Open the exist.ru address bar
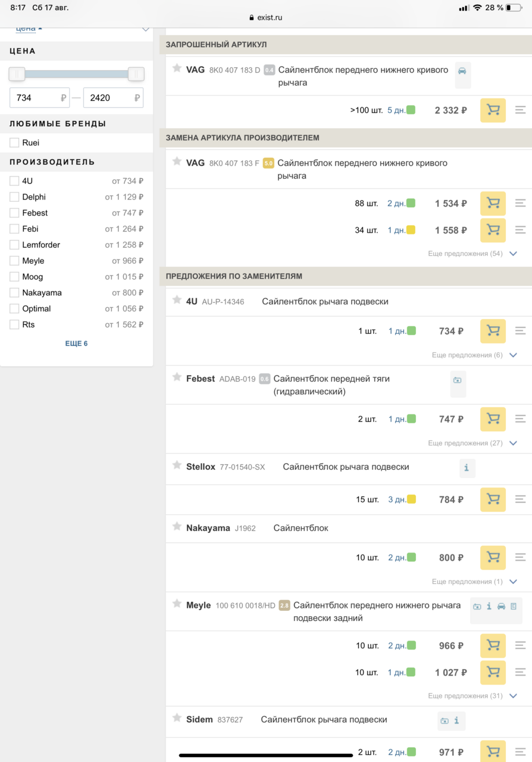Image resolution: width=532 pixels, height=762 pixels. point(266,18)
